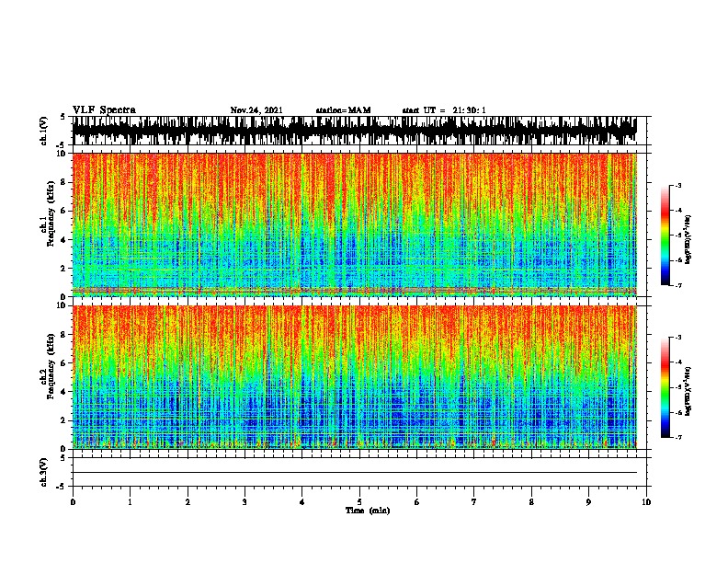Click the "0" tick on time axis
728x563 pixels.
tap(73, 502)
